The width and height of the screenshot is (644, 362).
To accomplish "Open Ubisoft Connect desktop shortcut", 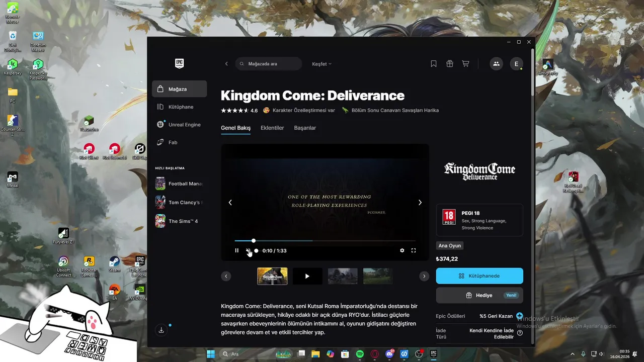I will [x=63, y=266].
